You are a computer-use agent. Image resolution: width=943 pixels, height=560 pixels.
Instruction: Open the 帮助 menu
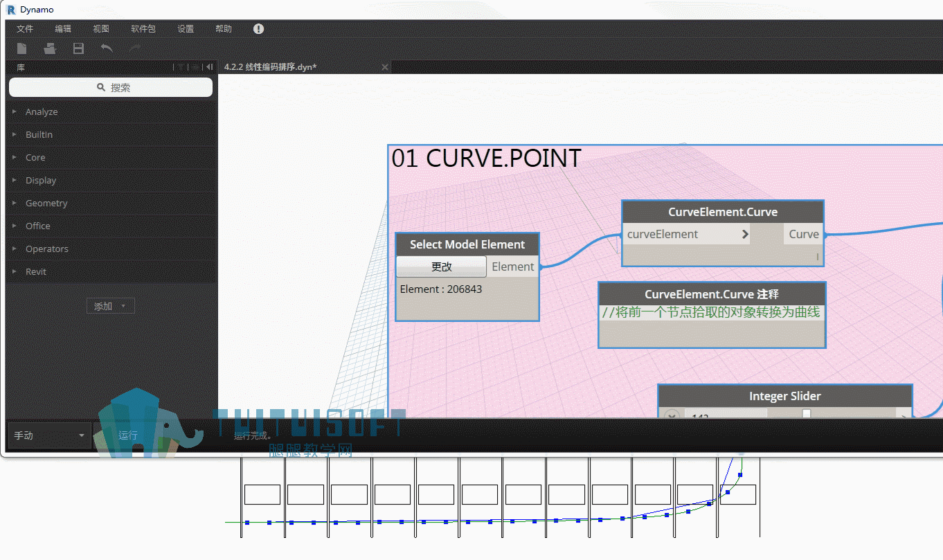(x=224, y=29)
